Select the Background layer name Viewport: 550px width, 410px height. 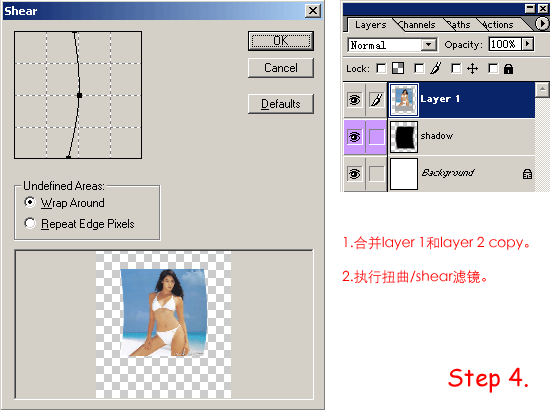click(x=448, y=173)
